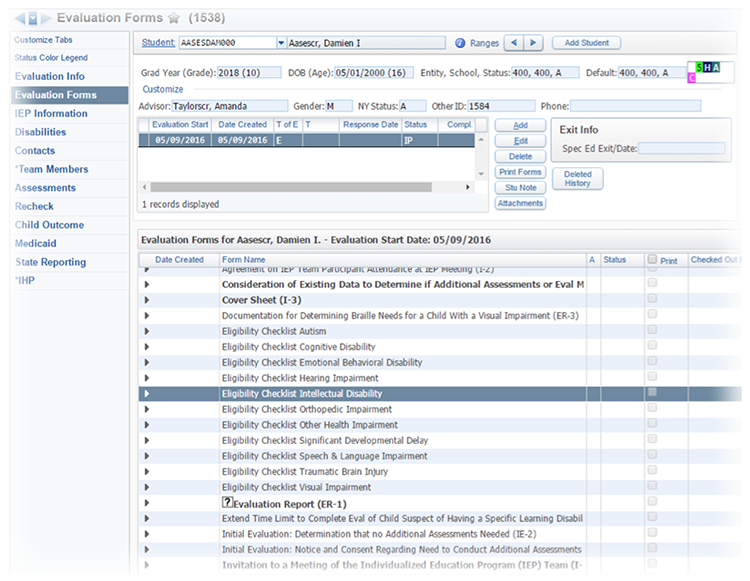
Task: Go to previous student with left arrow button
Action: pos(514,43)
